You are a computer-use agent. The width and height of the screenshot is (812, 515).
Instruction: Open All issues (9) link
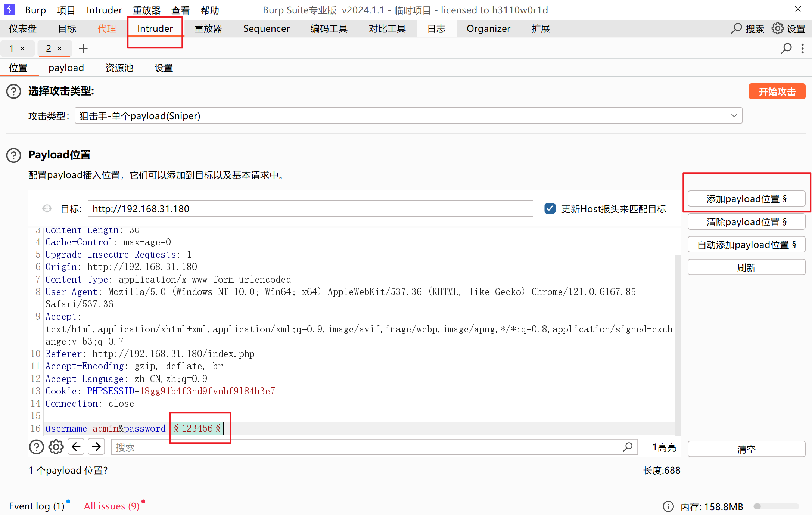[x=112, y=506]
